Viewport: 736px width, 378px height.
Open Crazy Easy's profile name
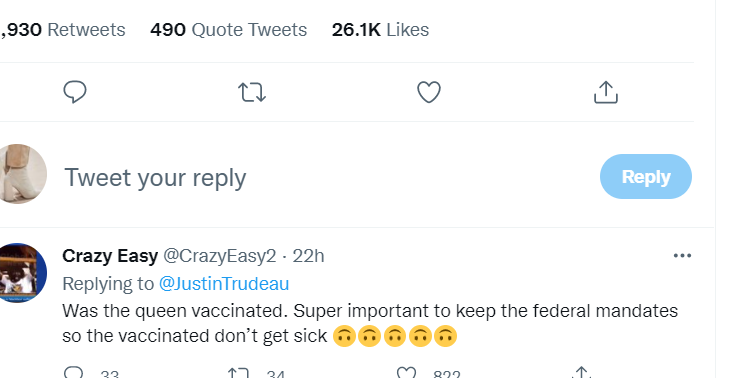point(110,256)
